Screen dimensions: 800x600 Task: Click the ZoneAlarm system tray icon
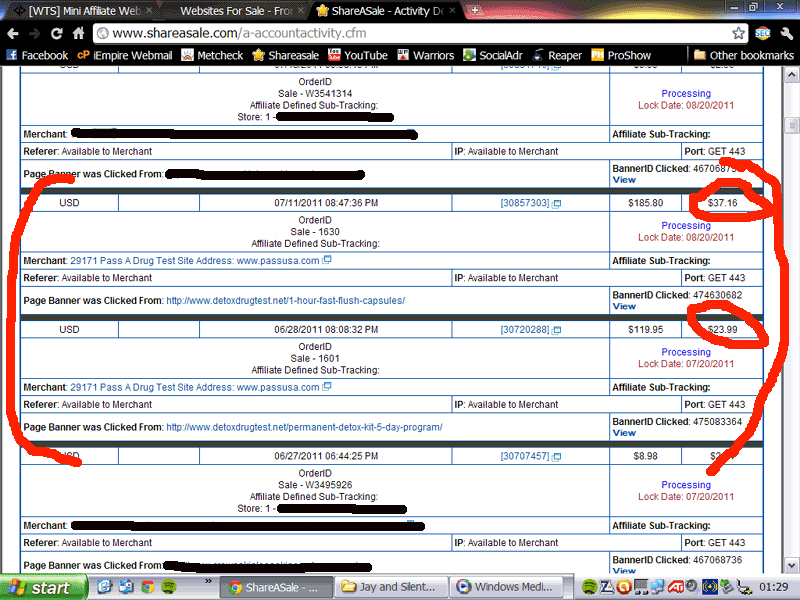[x=607, y=587]
